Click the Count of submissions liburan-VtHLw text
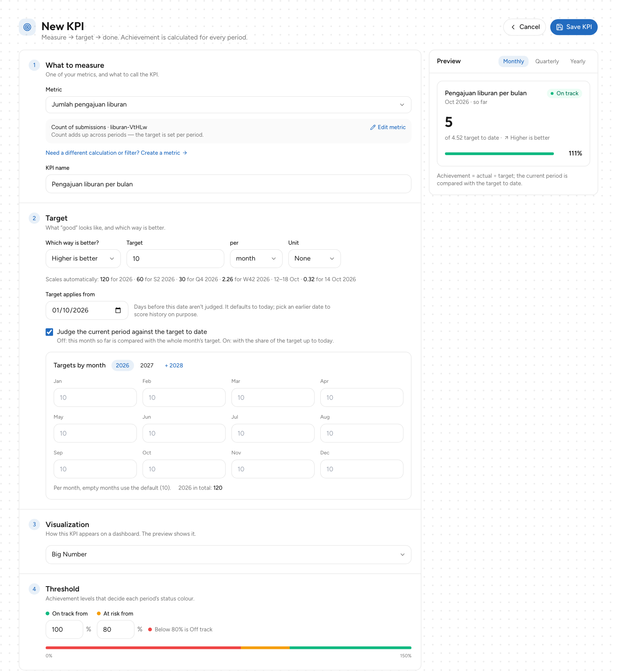617x672 pixels. 99,127
